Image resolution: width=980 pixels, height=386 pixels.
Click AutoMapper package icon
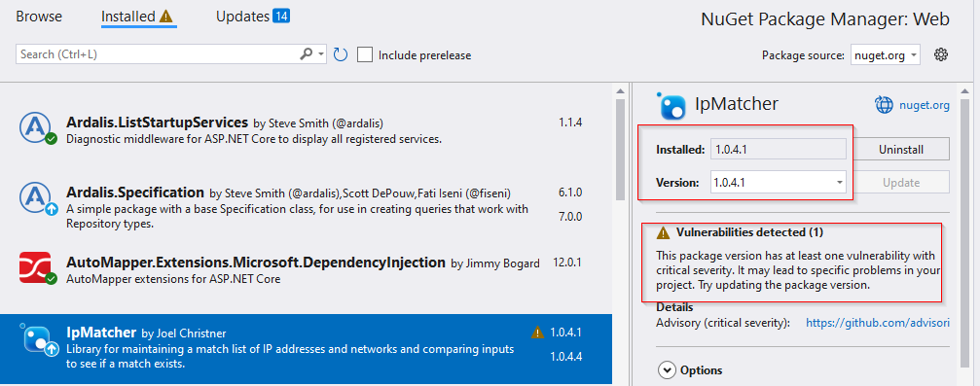[x=38, y=268]
